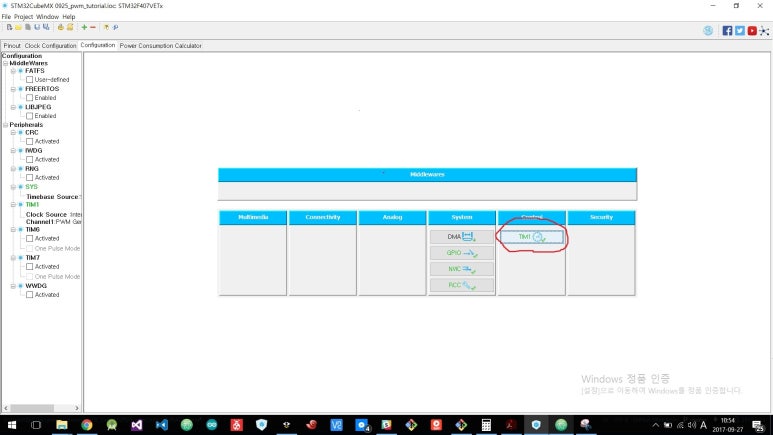Click the tree panel scroll-left arrow
The image size is (773, 435).
[6, 408]
